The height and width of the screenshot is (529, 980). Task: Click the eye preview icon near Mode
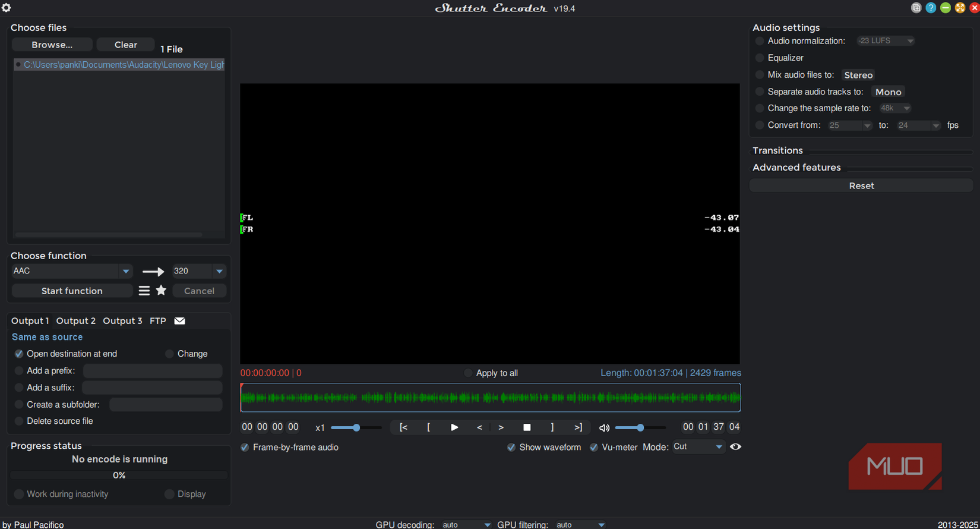click(x=735, y=447)
